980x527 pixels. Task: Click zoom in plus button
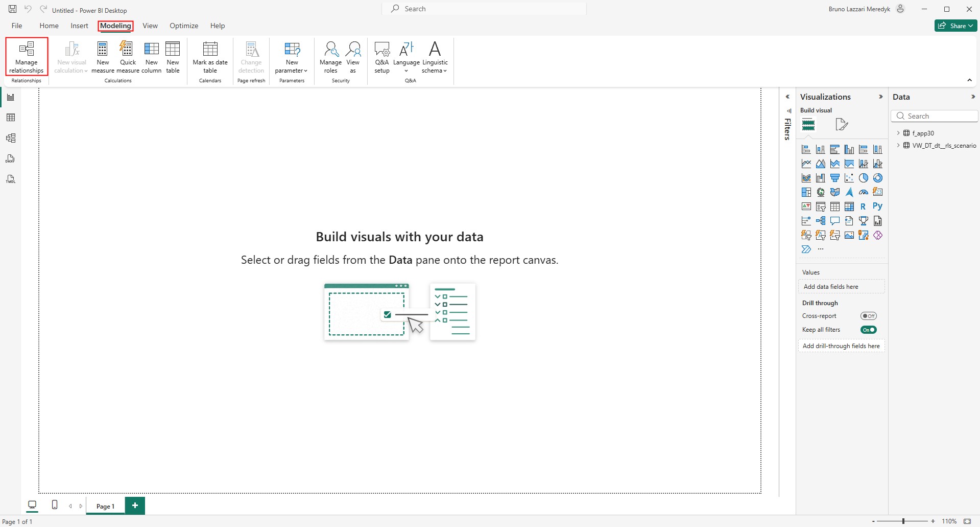933,521
